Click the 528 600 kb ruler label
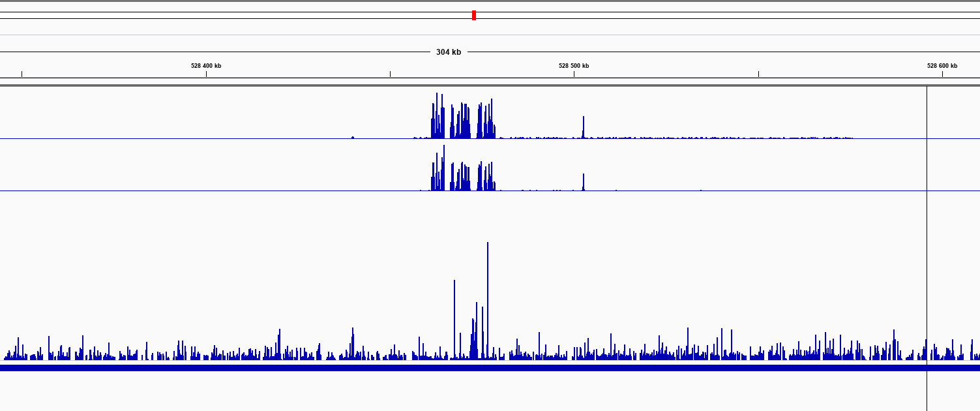 pyautogui.click(x=942, y=66)
